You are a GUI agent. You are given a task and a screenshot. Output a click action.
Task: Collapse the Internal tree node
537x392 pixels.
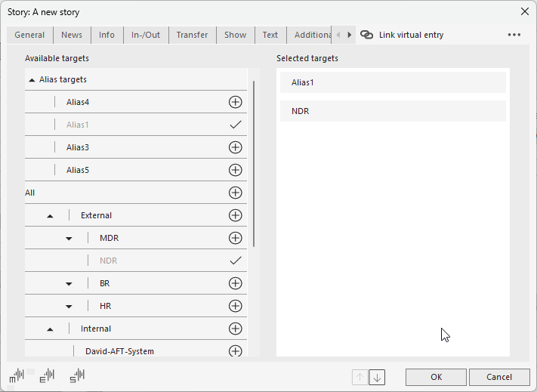(x=50, y=329)
